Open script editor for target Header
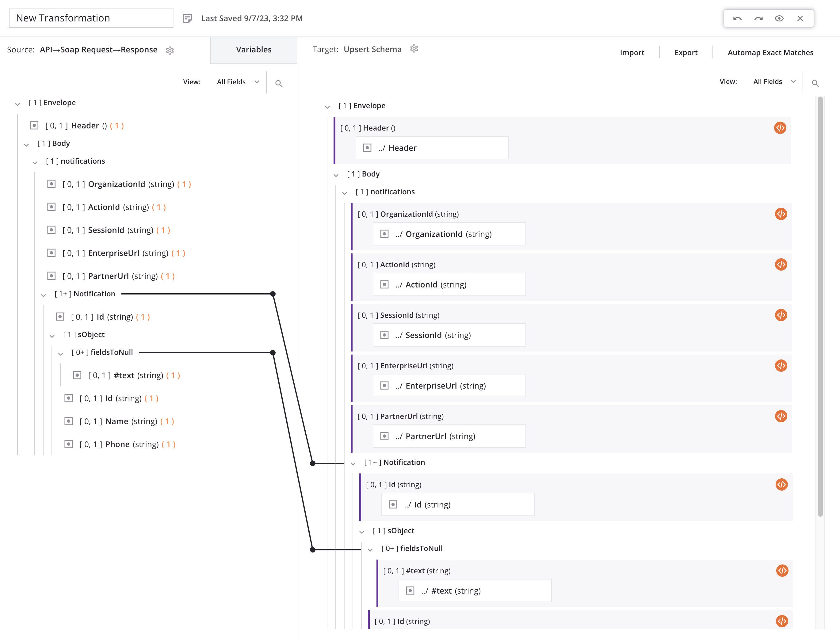 (780, 128)
